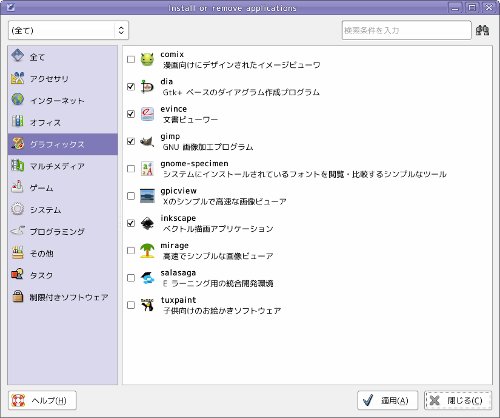This screenshot has width=500, height=418.
Task: Uncheck the evince checkbox
Action: 131,114
